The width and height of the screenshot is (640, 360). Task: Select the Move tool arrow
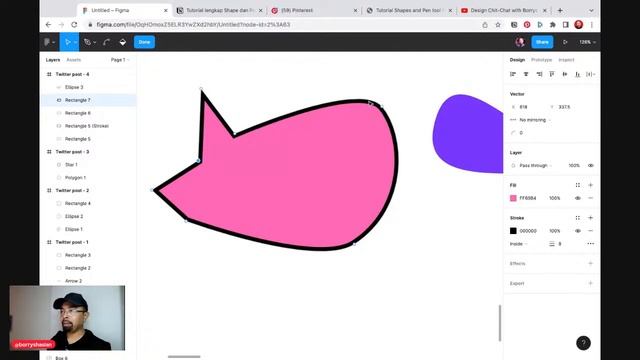(67, 42)
